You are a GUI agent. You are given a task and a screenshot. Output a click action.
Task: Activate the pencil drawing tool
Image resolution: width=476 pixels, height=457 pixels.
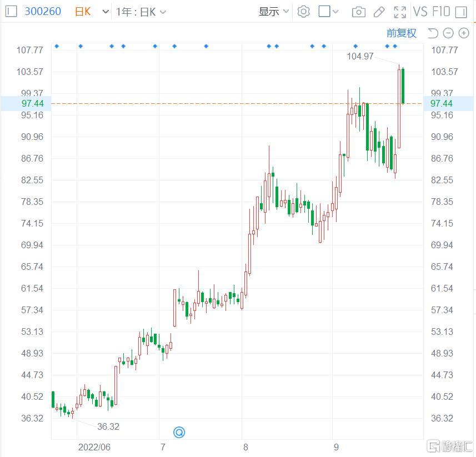(x=379, y=12)
